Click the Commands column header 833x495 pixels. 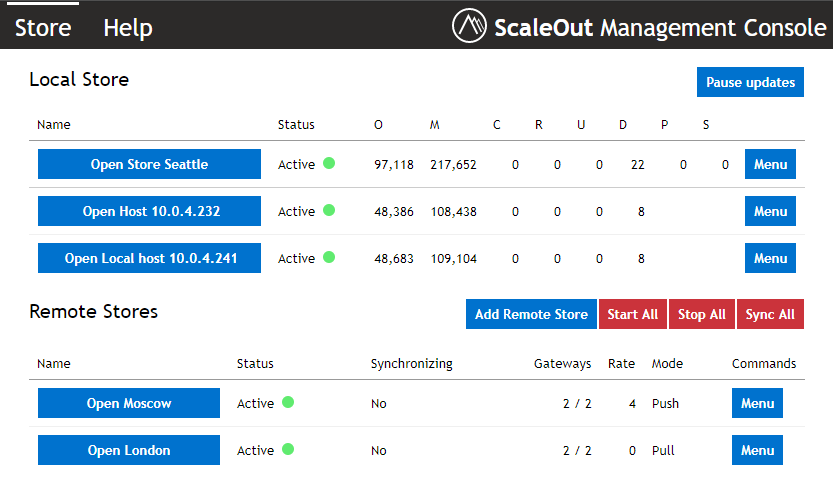[x=764, y=364]
